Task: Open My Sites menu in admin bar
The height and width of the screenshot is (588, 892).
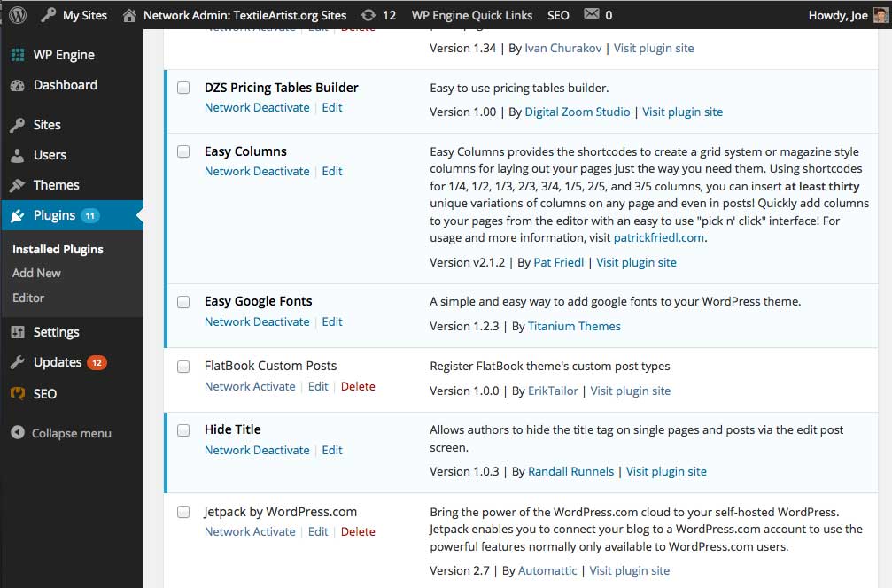Action: [85, 15]
